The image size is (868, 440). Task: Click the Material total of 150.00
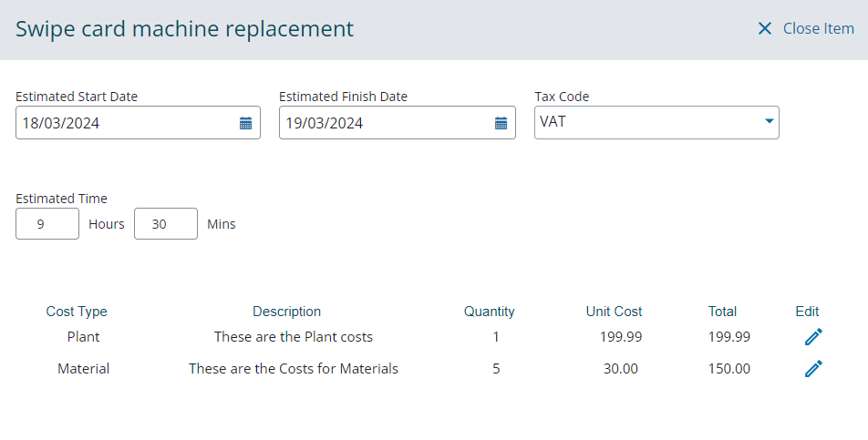728,369
